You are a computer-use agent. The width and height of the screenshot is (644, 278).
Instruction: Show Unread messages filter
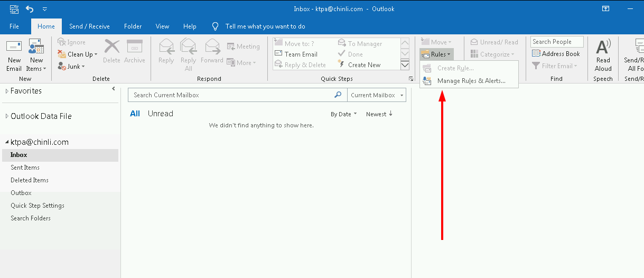pos(161,114)
